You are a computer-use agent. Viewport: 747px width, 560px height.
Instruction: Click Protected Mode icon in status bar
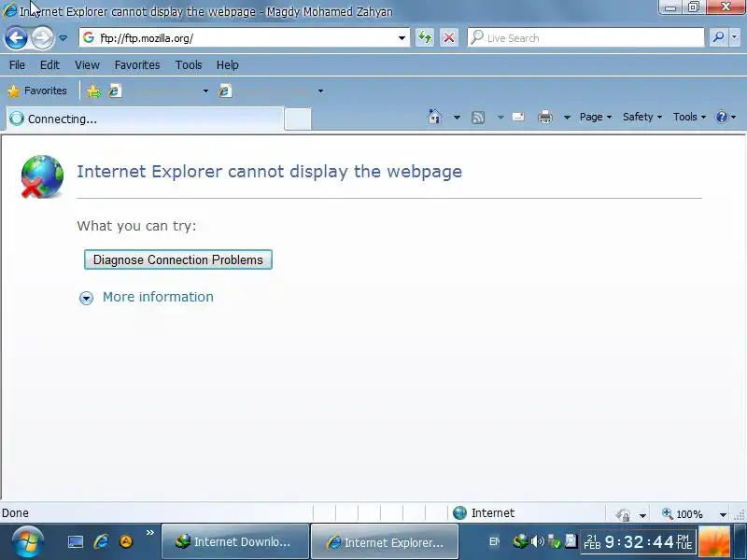[622, 514]
